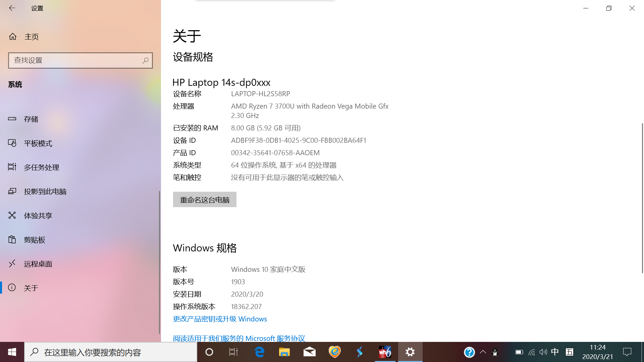Image resolution: width=644 pixels, height=362 pixels.
Task: Select product ID 00342-35641-07658-AAOEM
Action: pyautogui.click(x=275, y=153)
